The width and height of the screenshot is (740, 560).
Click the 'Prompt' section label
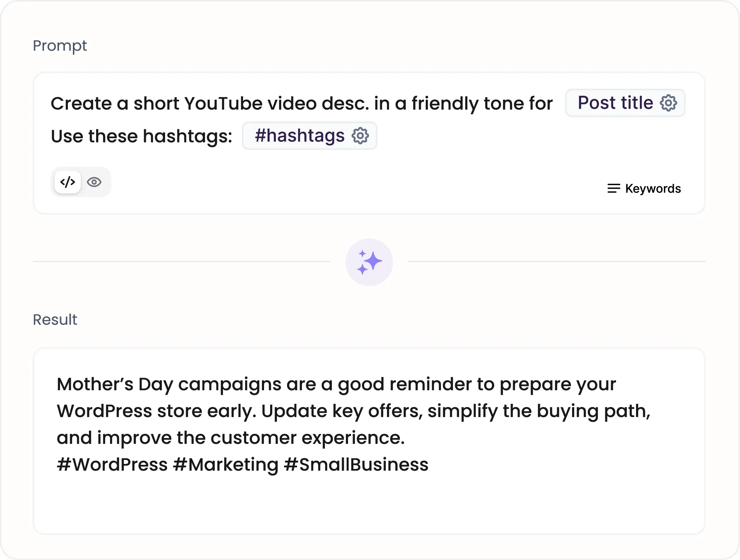[60, 46]
